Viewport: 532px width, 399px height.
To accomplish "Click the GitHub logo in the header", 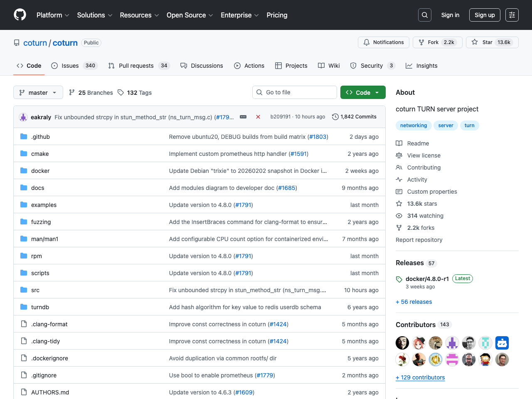I will click(x=20, y=15).
